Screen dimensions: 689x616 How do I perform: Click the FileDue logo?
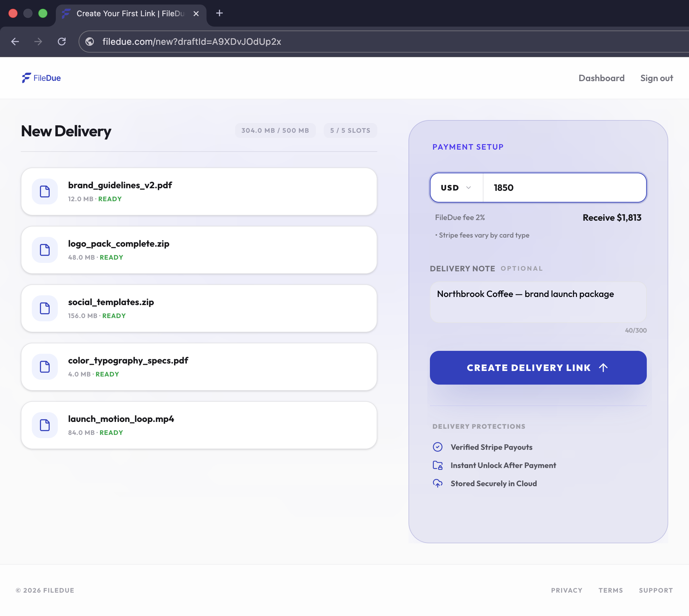coord(41,78)
